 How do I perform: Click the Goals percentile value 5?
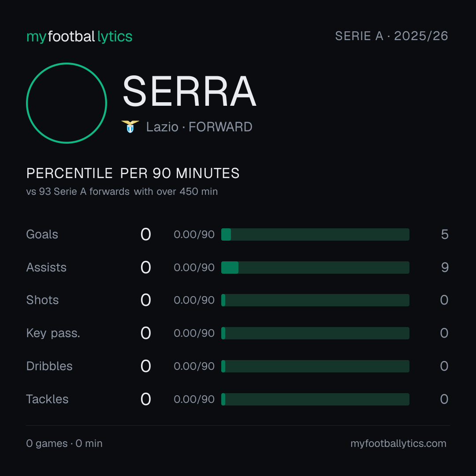pos(445,234)
